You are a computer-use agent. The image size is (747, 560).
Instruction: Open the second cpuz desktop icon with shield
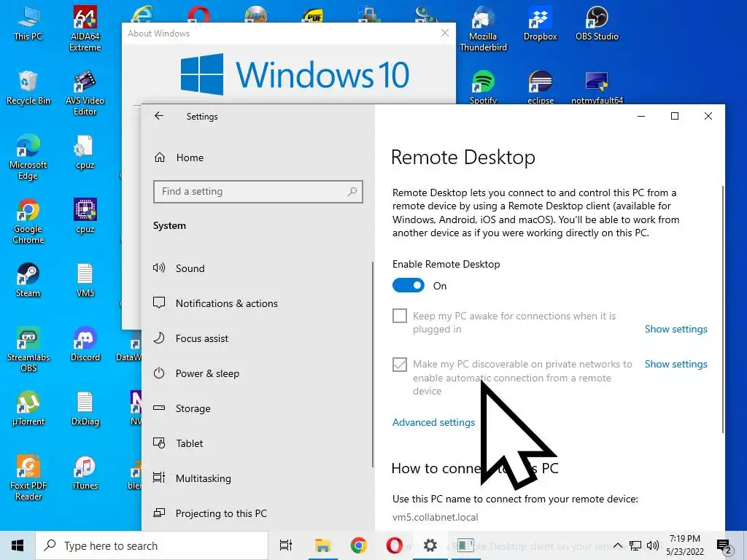click(85, 217)
